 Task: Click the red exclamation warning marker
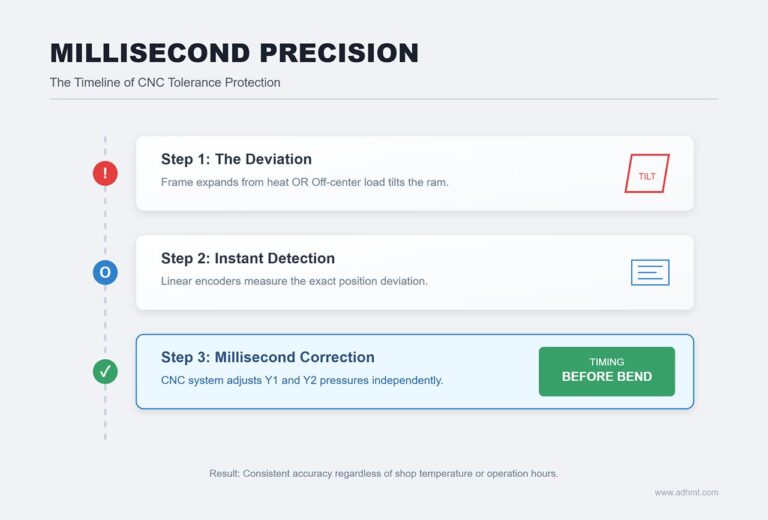(105, 173)
